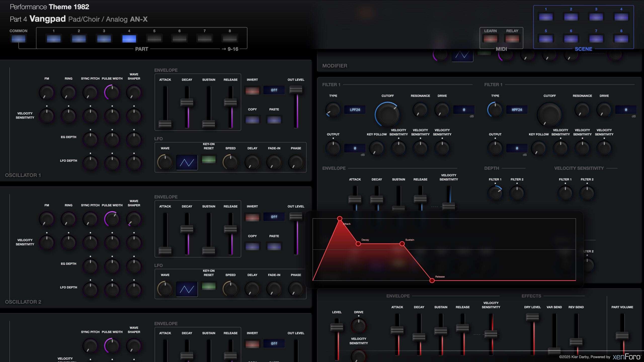Image resolution: width=644 pixels, height=362 pixels.
Task: Toggle Oscillator 1 envelope Invert button
Action: point(252,90)
